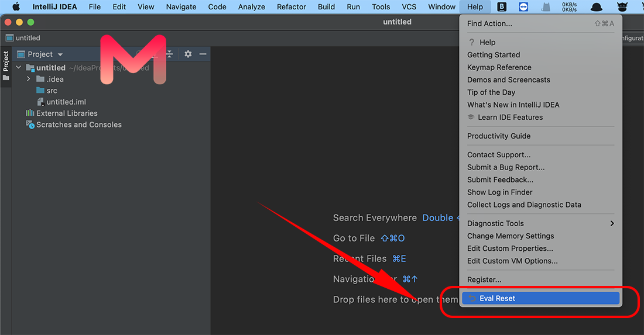
Task: Click the untitled project module icon in tree
Action: (30, 68)
